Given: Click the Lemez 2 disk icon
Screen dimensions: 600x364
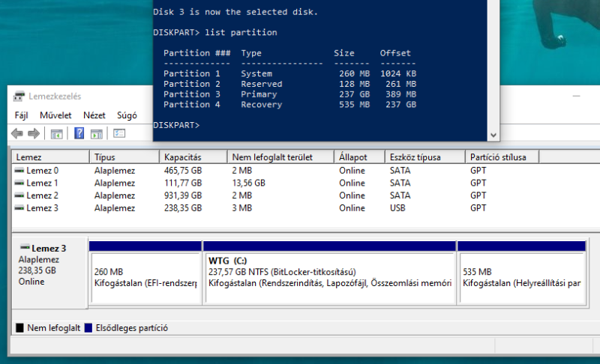Looking at the screenshot, I should point(19,195).
